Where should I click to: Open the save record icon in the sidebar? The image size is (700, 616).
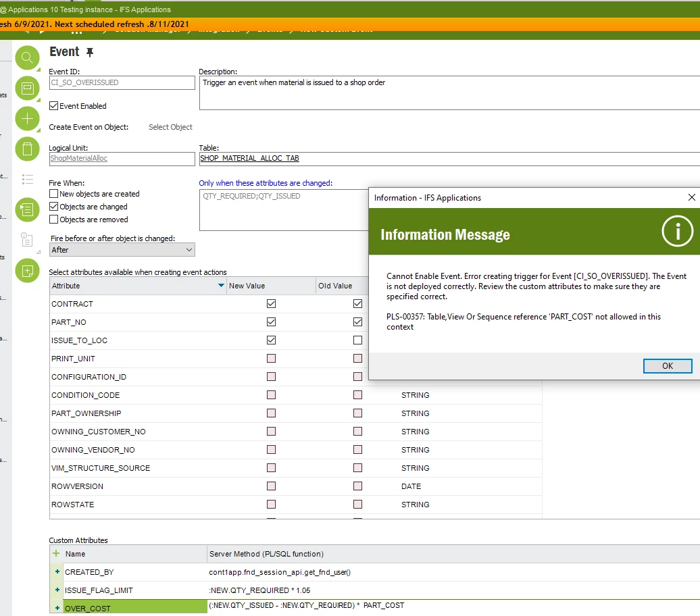pyautogui.click(x=27, y=88)
